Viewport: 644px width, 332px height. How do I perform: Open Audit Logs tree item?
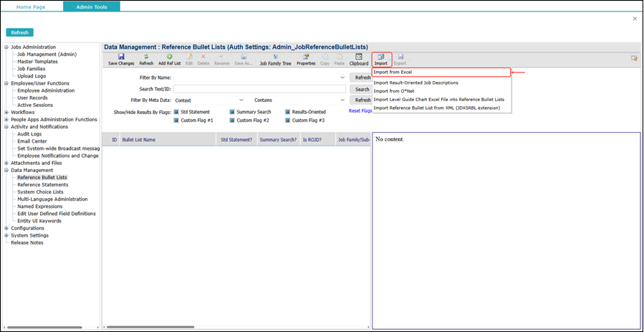(x=29, y=134)
